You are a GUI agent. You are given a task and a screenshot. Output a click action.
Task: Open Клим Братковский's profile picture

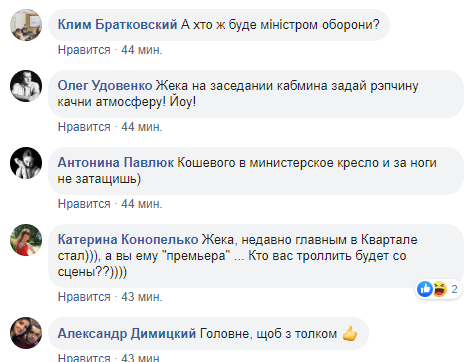(x=26, y=25)
